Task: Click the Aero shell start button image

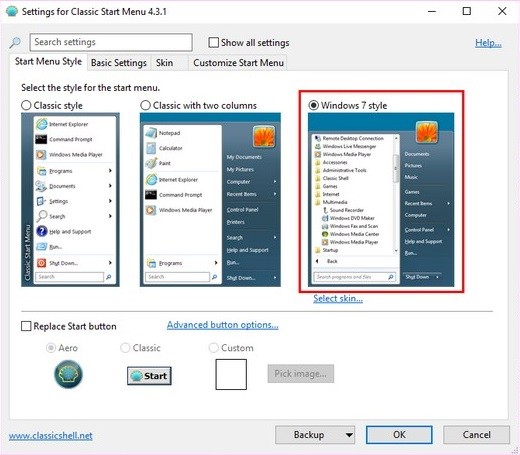Action: pos(68,374)
